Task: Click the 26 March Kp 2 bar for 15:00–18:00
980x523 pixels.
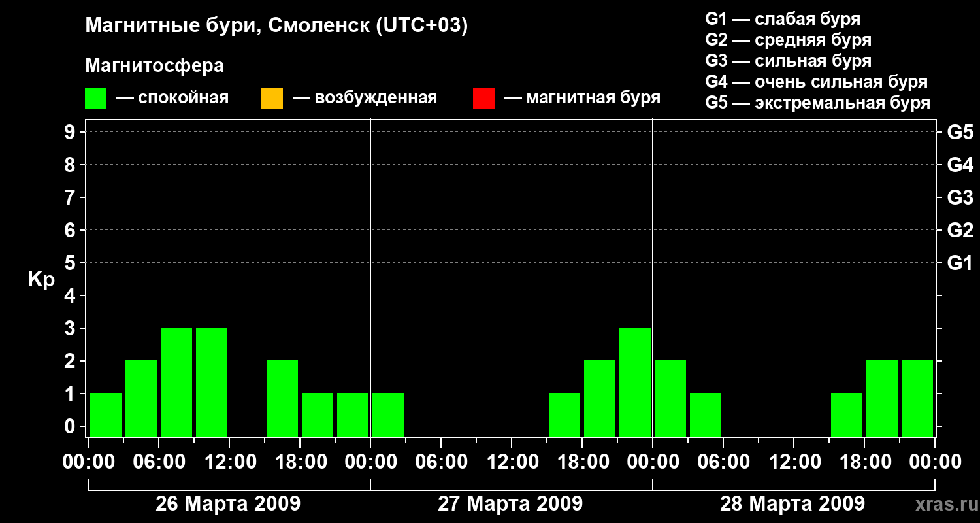Action: tap(282, 398)
